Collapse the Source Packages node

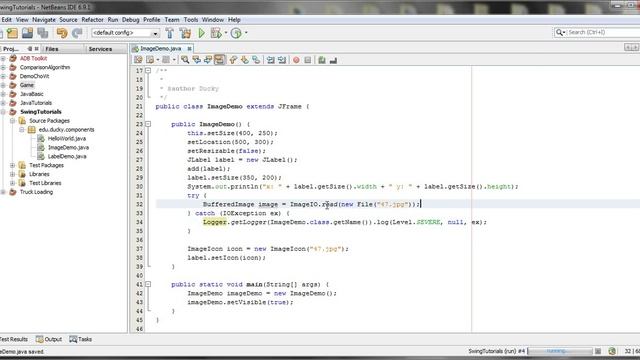coord(13,121)
